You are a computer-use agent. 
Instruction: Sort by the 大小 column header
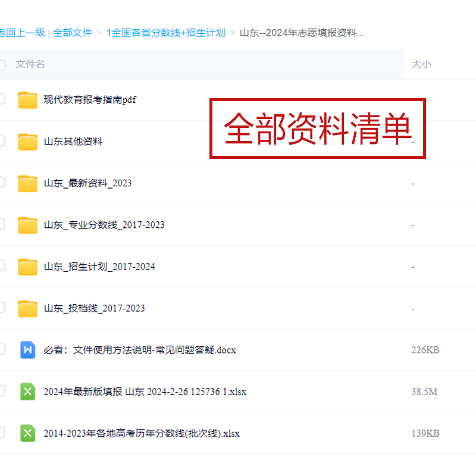[421, 64]
